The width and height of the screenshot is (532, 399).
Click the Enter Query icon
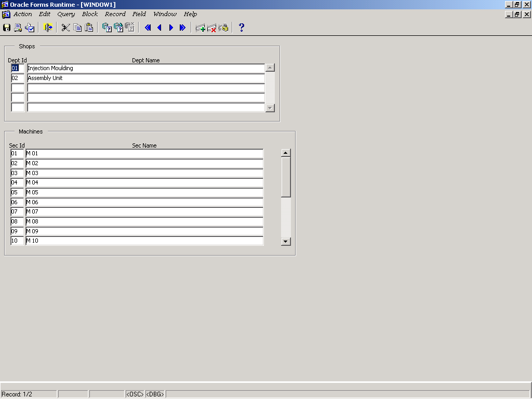[x=107, y=28]
